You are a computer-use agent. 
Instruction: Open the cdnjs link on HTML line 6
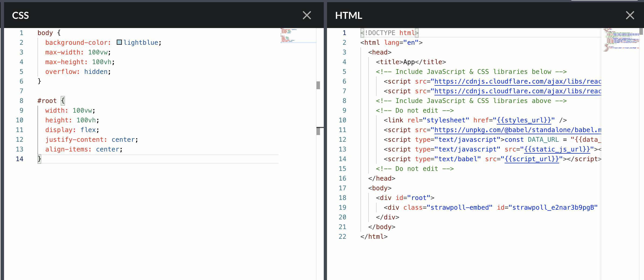click(x=518, y=81)
